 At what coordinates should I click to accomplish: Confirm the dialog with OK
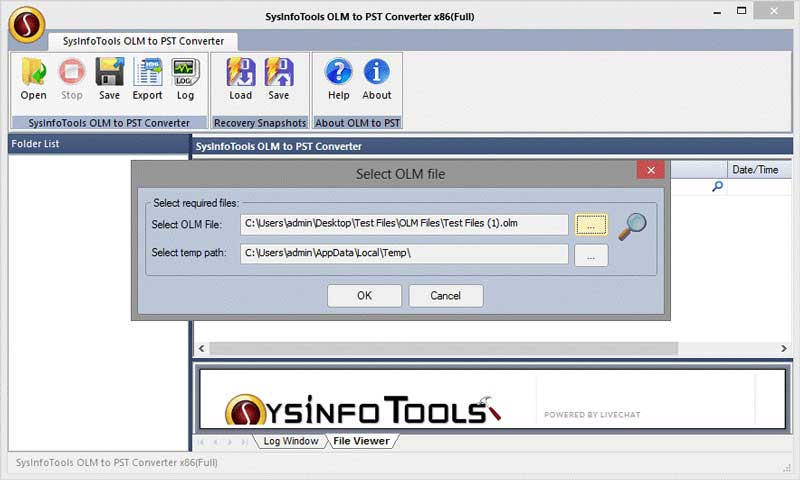click(364, 296)
